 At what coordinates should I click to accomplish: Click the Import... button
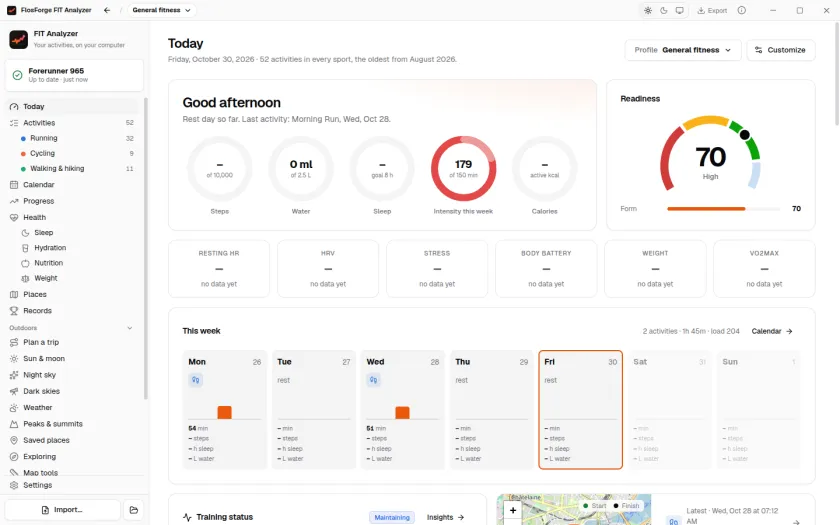coord(63,510)
